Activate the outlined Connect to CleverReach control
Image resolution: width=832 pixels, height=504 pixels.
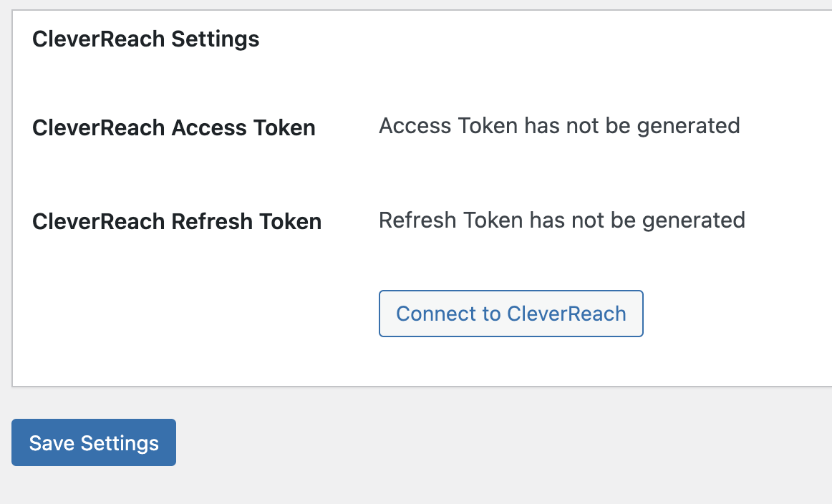(511, 314)
